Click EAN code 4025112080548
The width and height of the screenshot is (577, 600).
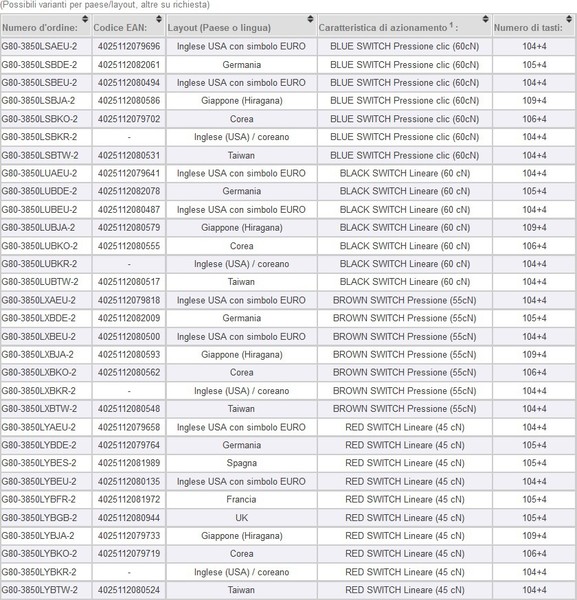coord(129,409)
